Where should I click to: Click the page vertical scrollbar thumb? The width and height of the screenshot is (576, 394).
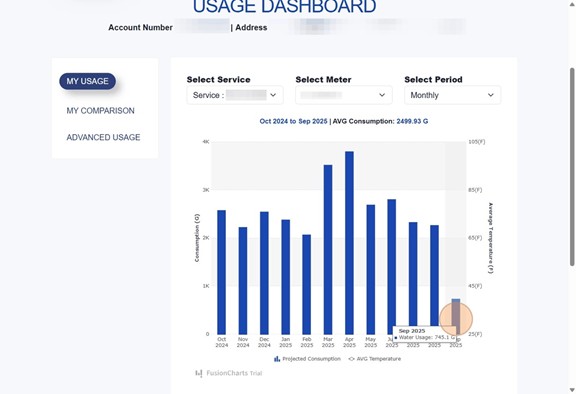(572, 167)
